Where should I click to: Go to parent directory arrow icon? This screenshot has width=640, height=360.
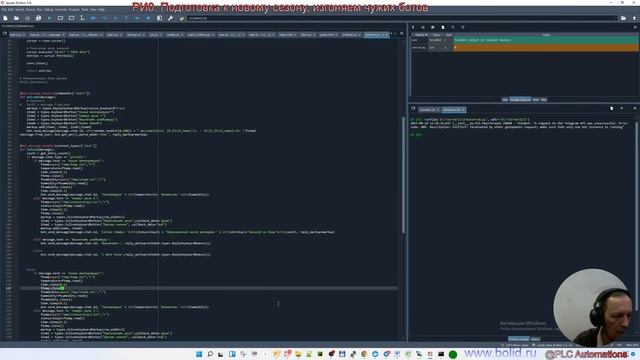tap(634, 18)
